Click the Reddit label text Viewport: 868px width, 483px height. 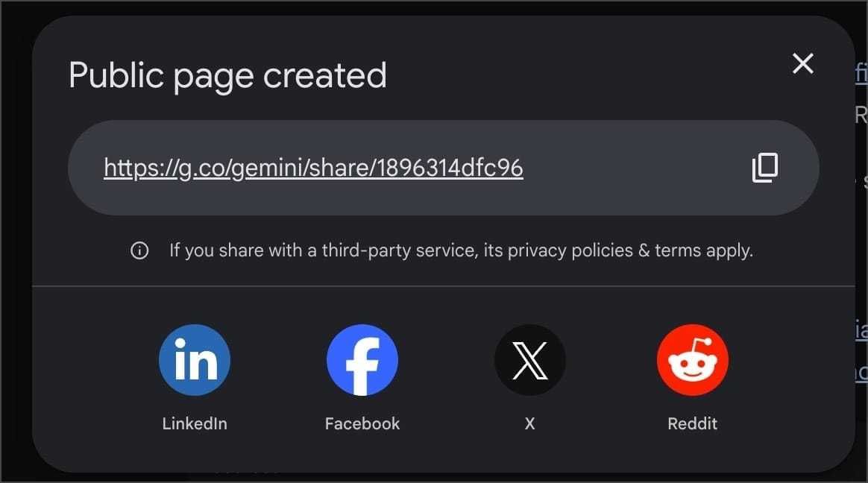(x=693, y=424)
